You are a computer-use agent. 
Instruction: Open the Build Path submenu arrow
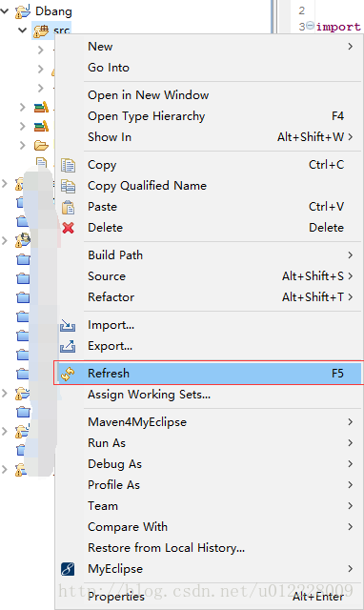click(x=351, y=255)
